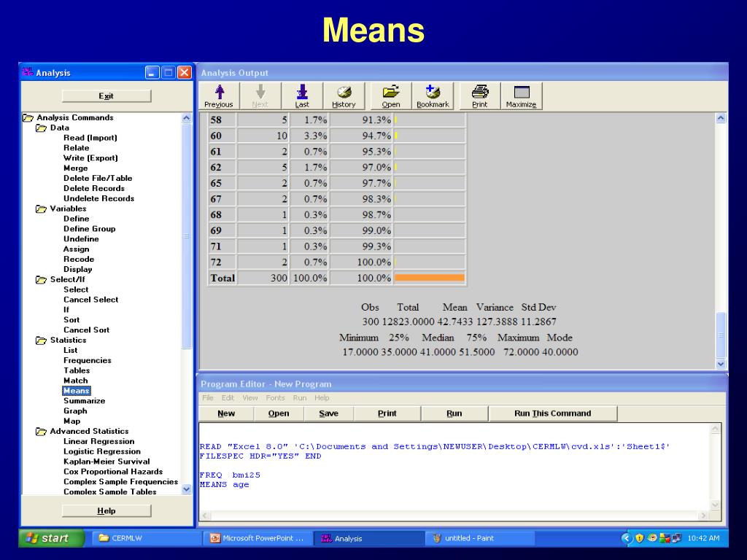The image size is (747, 560).
Task: Select the Summarize command
Action: tap(85, 401)
